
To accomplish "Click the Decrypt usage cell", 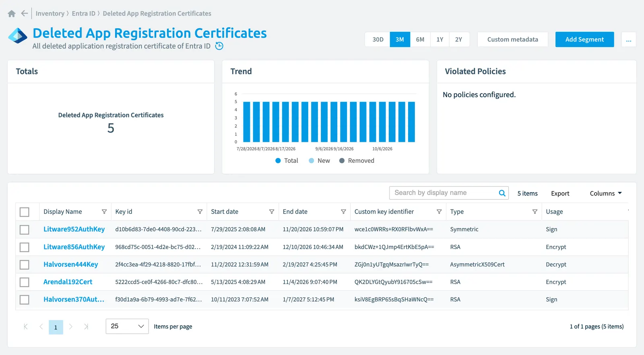I will (556, 264).
